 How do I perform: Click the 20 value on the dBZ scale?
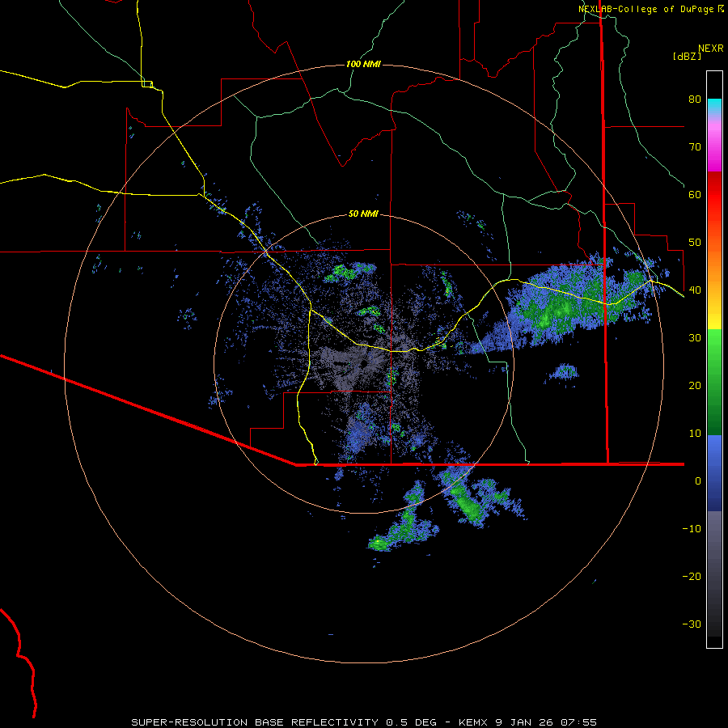tap(695, 386)
